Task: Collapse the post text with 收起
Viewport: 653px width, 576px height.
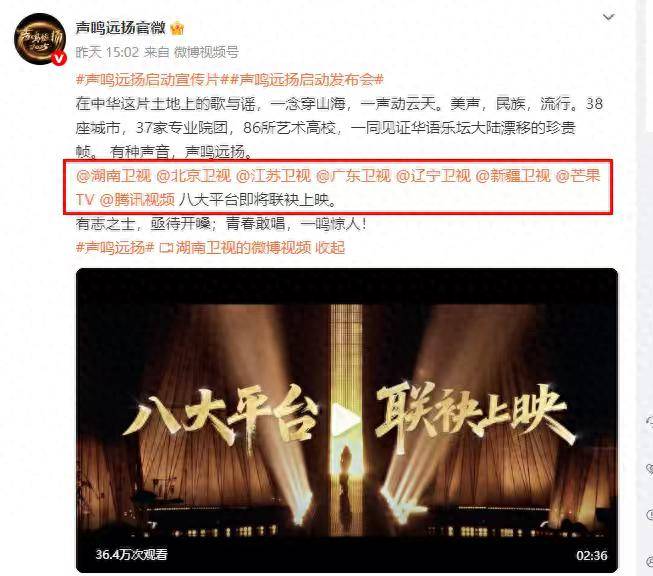Action: (330, 248)
